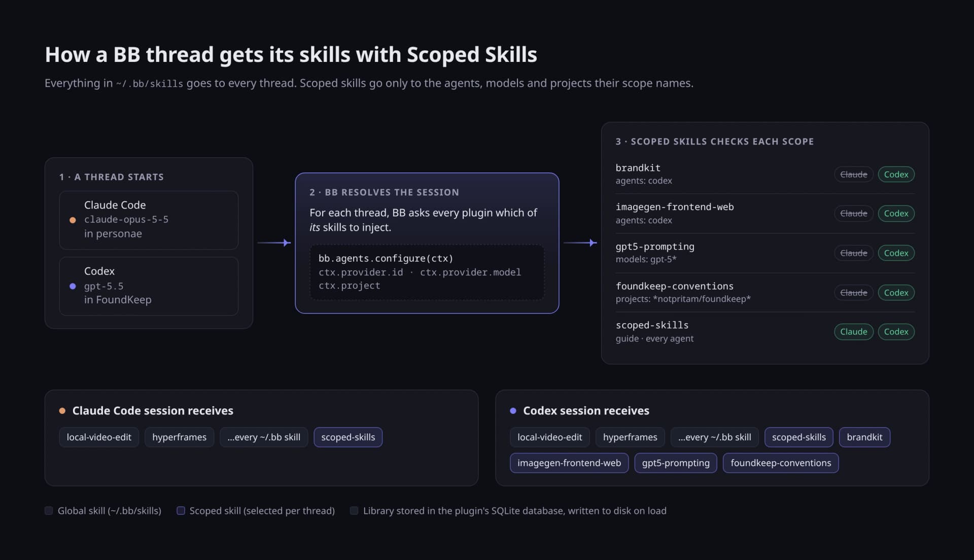Click the scoped-skills chip in Claude Code session
This screenshot has width=974, height=560.
tap(348, 437)
